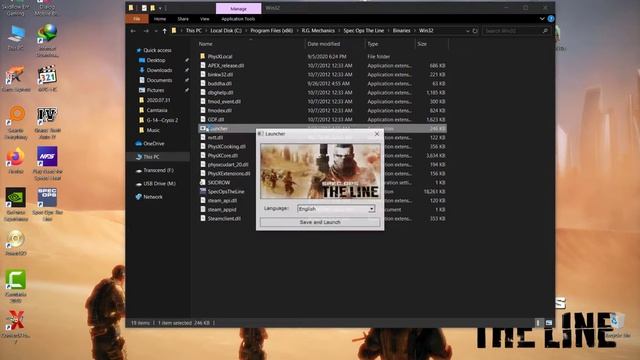Open the Customize Quick Access Toolbar dropdown
Screen dimensions: 640x360
(x=160, y=8)
